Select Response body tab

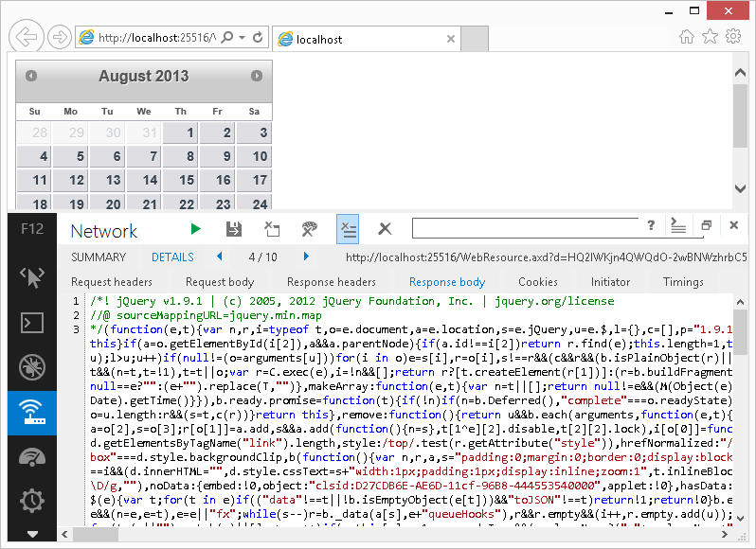click(447, 282)
